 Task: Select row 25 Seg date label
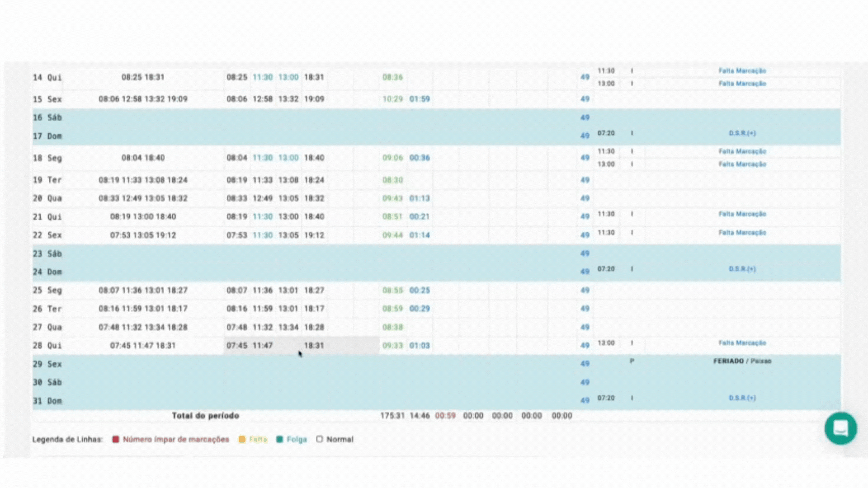[47, 291]
